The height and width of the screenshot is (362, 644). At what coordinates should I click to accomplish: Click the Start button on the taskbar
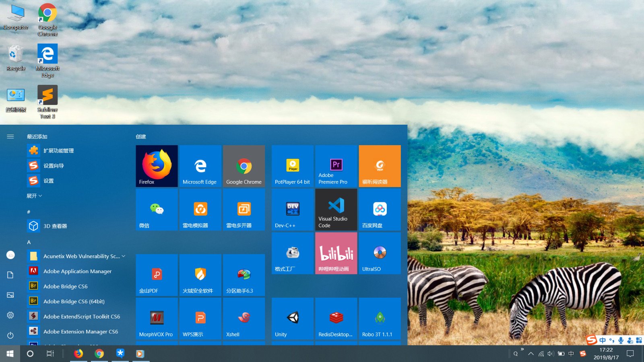tap(9, 354)
